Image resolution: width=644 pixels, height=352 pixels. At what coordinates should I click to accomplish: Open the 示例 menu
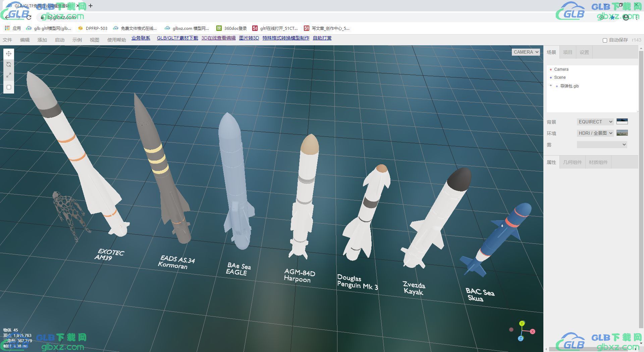click(77, 40)
